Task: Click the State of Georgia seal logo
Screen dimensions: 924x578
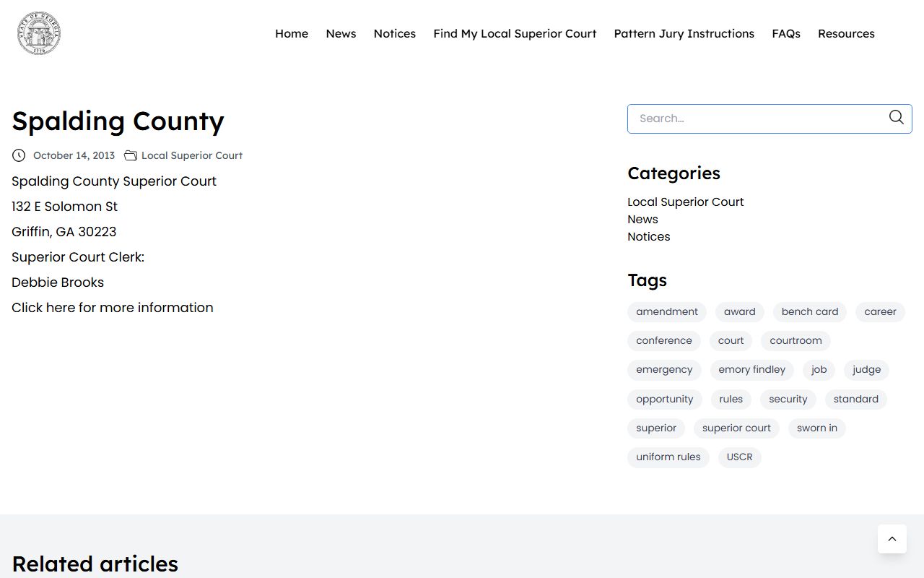Action: point(39,33)
